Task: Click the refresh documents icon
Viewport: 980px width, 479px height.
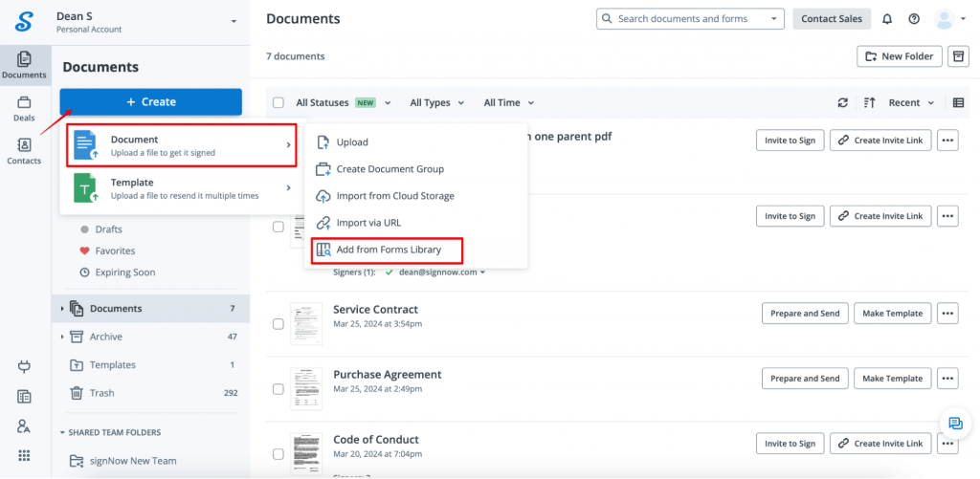Action: point(842,102)
